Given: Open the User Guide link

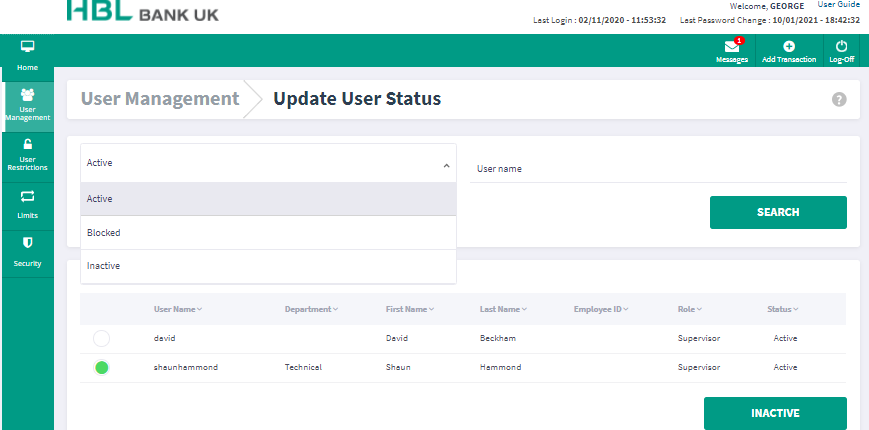Looking at the screenshot, I should tap(839, 4).
